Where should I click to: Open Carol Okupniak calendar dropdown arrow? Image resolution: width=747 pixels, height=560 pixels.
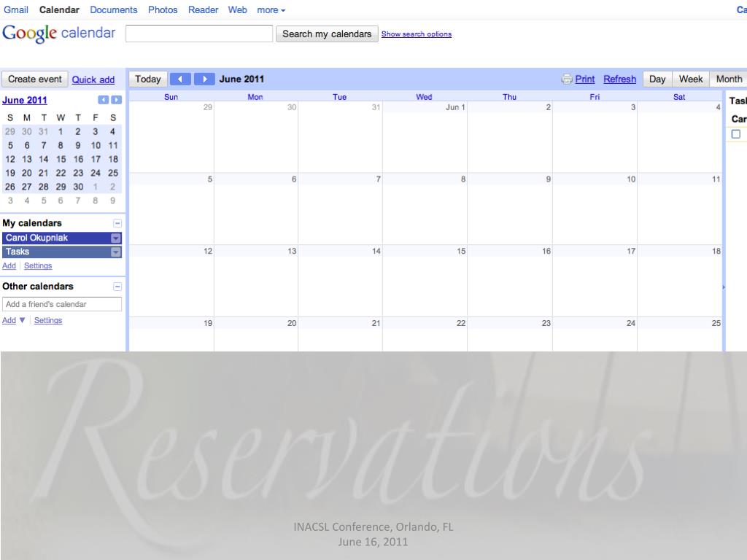pyautogui.click(x=116, y=238)
